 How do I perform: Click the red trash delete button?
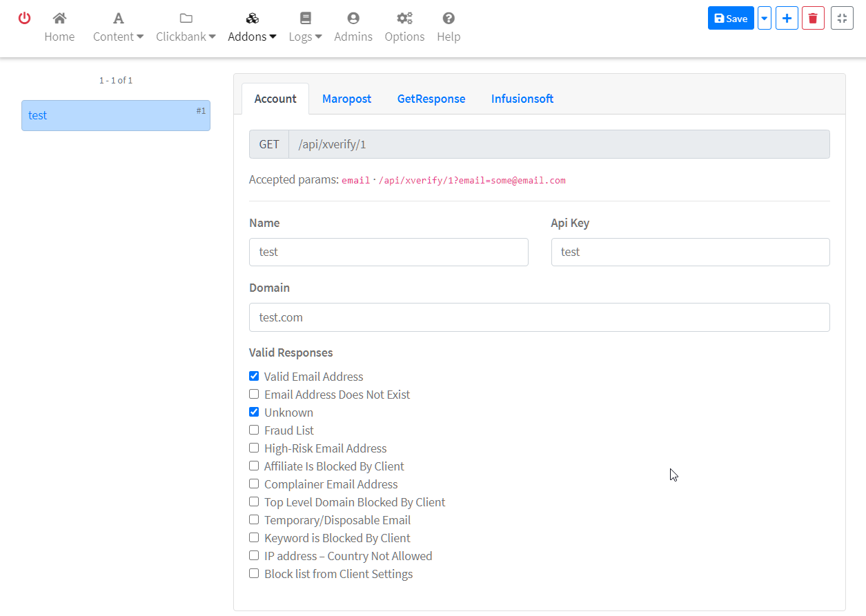813,19
